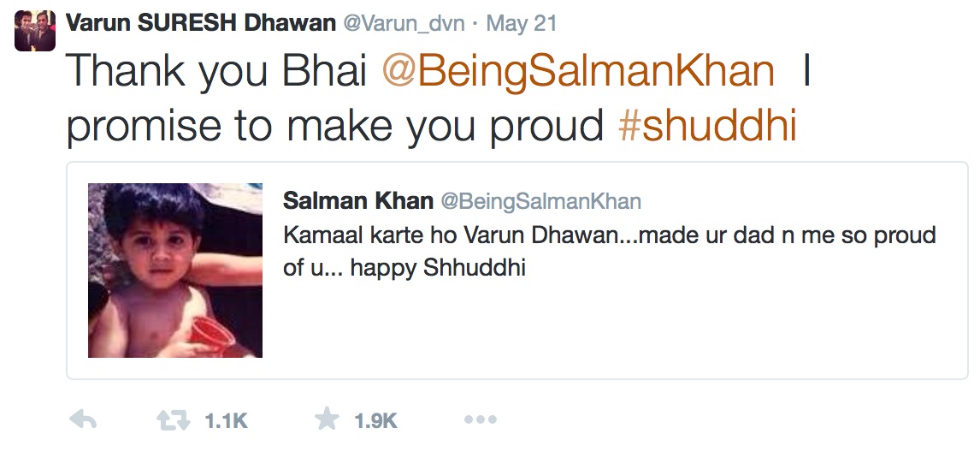
Task: Retweet this tweet using the retweet icon
Action: 174,420
